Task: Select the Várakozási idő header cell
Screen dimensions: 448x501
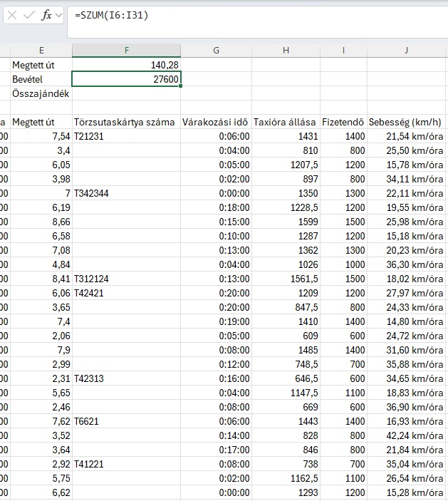Action: pyautogui.click(x=217, y=122)
